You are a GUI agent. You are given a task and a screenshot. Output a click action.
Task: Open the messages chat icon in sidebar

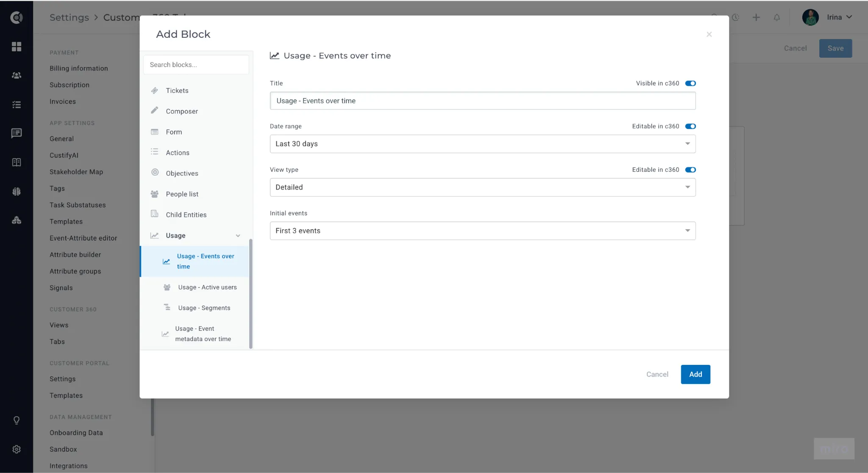(17, 133)
